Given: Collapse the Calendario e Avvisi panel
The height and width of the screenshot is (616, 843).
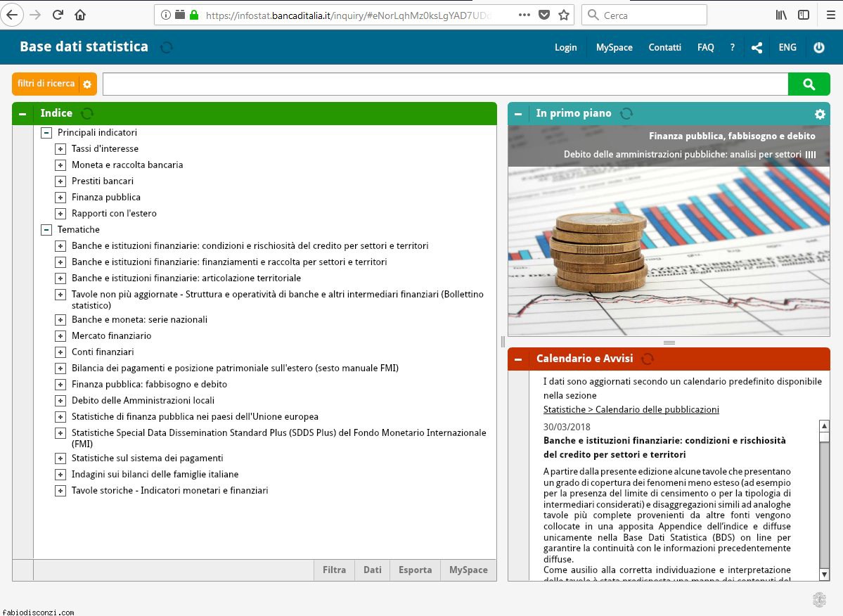Looking at the screenshot, I should tap(518, 359).
